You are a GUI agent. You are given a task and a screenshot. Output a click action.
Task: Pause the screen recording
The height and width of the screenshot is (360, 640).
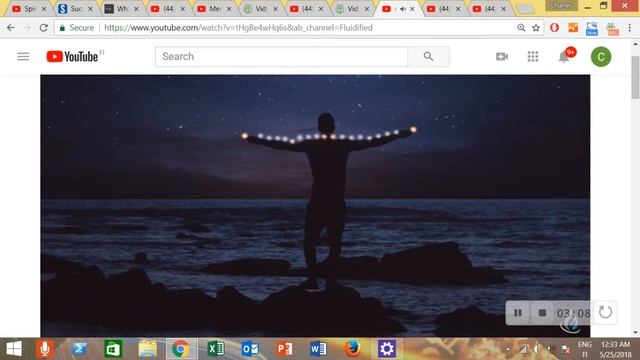click(518, 313)
